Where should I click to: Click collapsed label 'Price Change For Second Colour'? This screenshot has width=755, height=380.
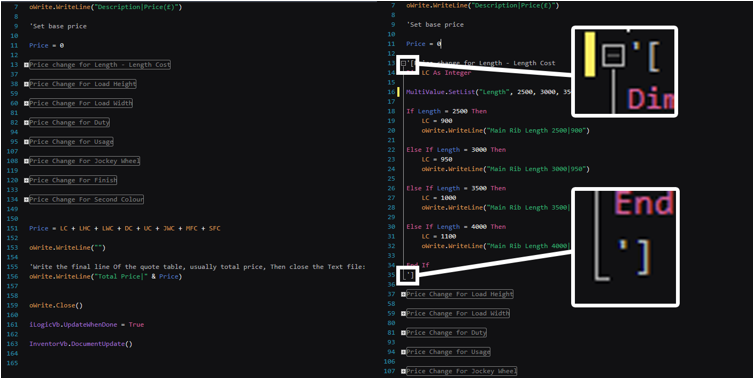pos(86,199)
